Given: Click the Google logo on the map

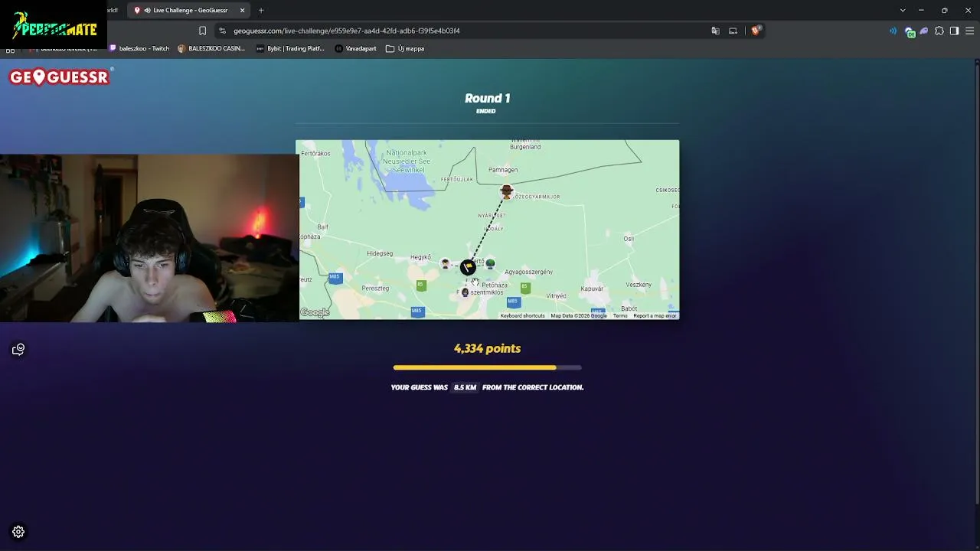Looking at the screenshot, I should pyautogui.click(x=315, y=312).
